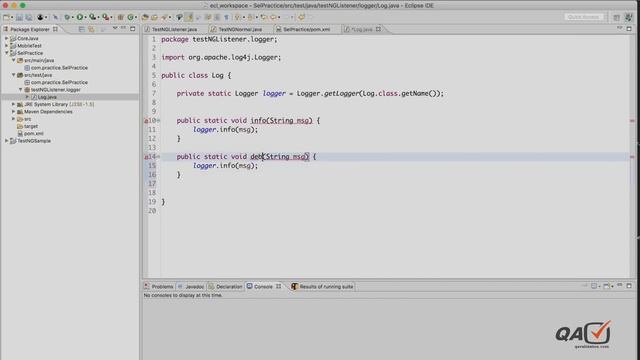640x360 pixels.
Task: Minimize the Package Explorer panel
Action: 123,29
